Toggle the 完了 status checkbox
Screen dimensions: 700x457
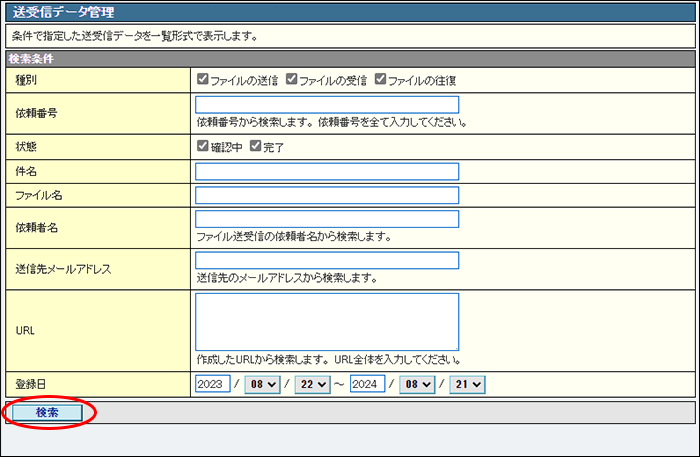click(x=255, y=147)
